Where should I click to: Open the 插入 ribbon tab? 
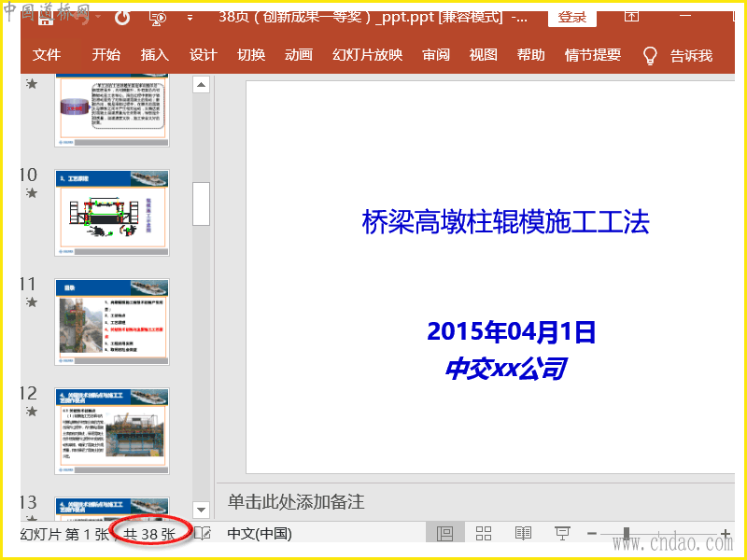[154, 55]
